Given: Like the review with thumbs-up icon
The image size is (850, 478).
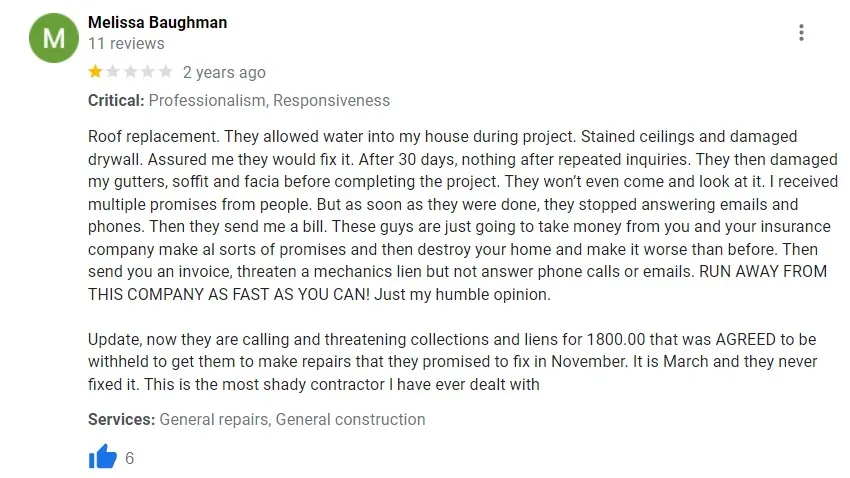Looking at the screenshot, I should tap(102, 456).
